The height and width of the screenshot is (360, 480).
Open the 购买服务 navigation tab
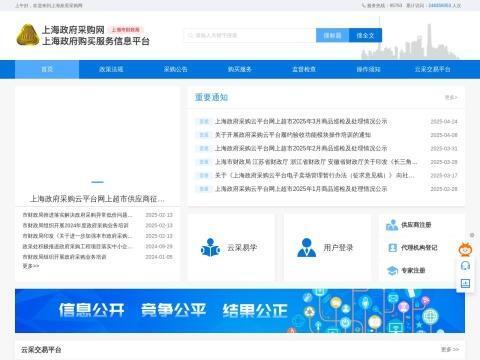pyautogui.click(x=240, y=69)
